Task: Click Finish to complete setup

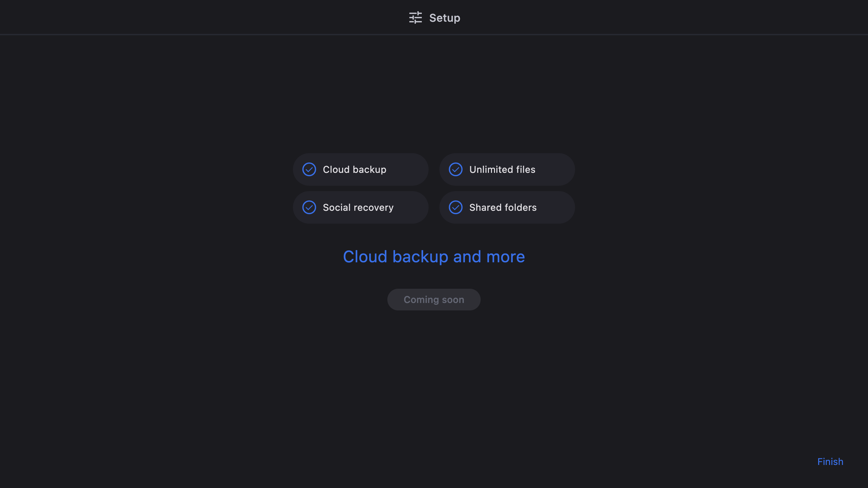Action: (830, 462)
